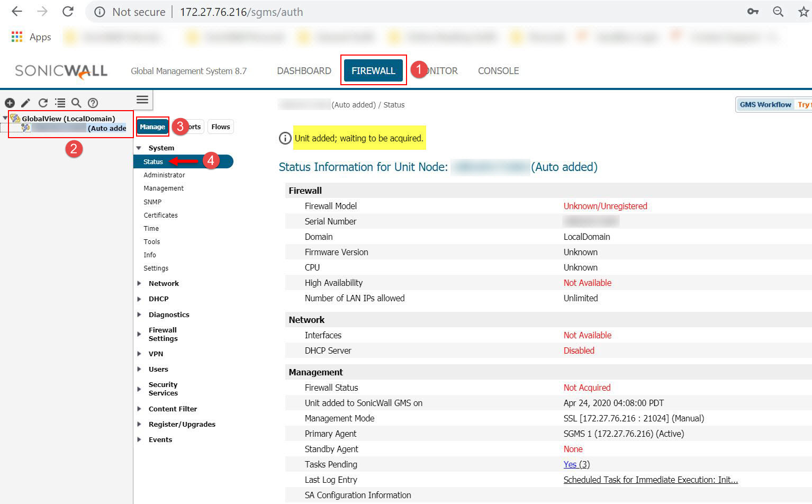The width and height of the screenshot is (812, 504).
Task: Click the magnifier search icon in tree toolbar
Action: point(76,103)
